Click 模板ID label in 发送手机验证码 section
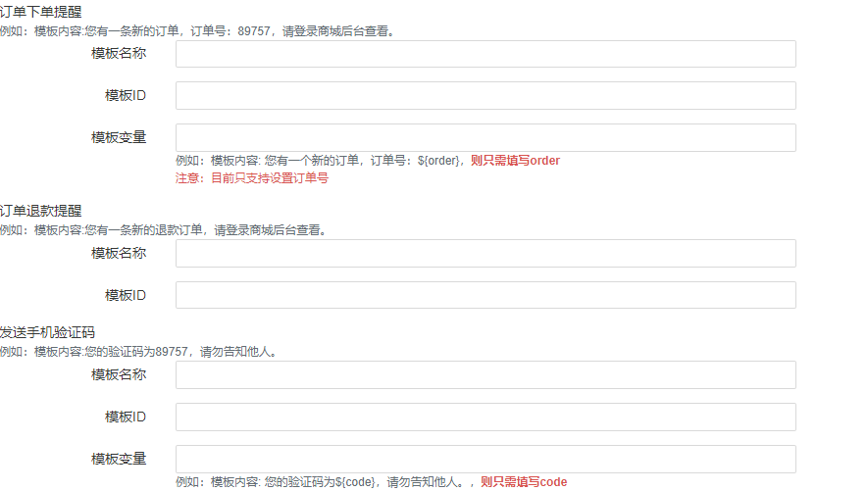This screenshot has width=868, height=491. (x=126, y=417)
